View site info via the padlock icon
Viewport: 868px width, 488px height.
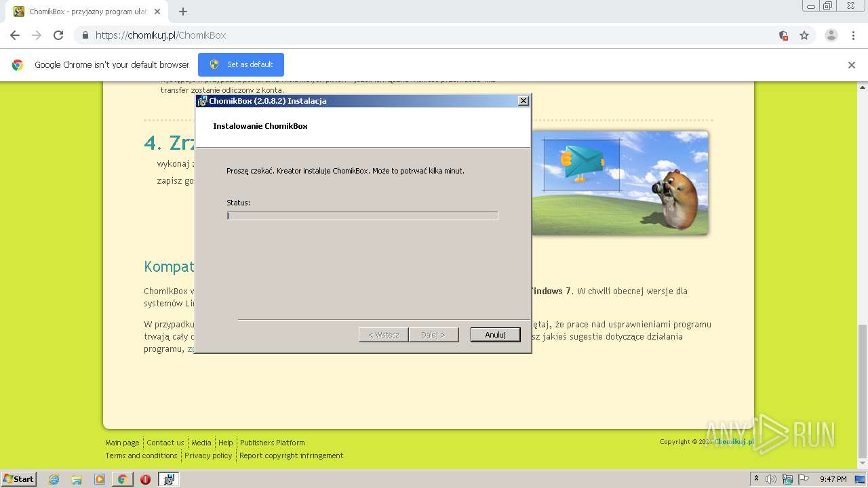[x=85, y=35]
